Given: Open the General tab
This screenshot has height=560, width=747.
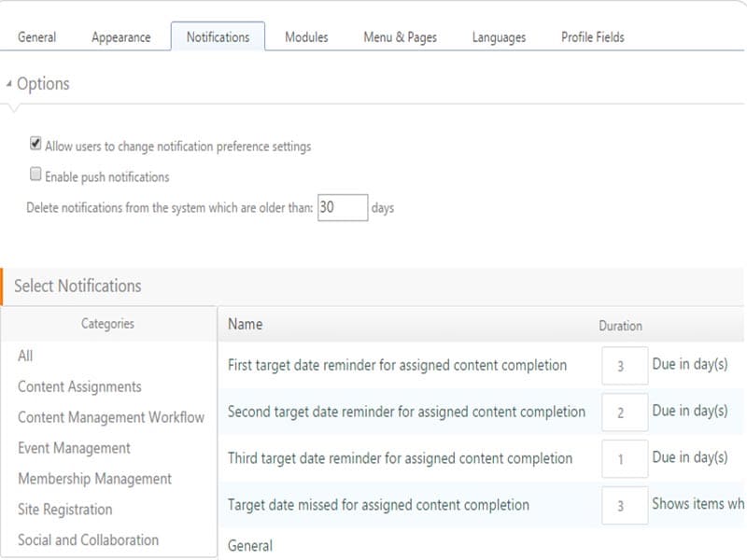Looking at the screenshot, I should coord(37,37).
